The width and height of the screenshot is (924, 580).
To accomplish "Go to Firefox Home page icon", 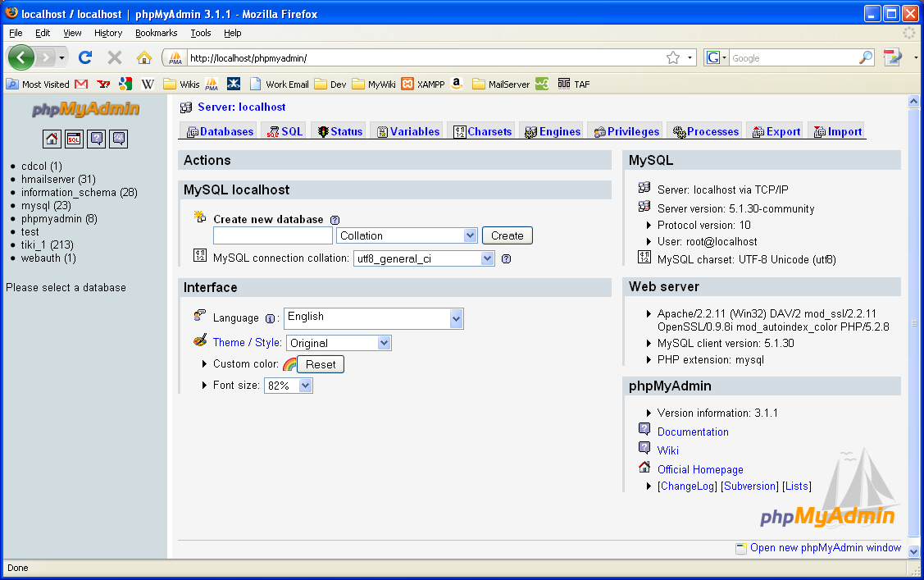I will (x=144, y=57).
